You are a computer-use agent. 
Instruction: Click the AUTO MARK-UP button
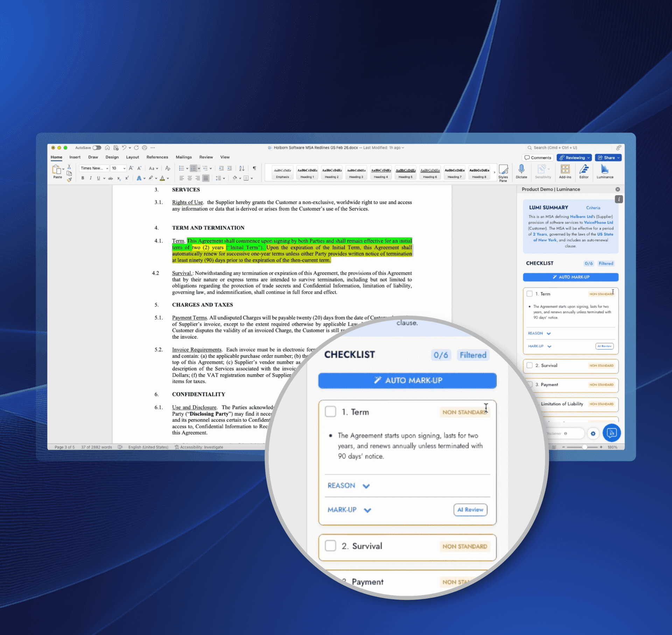(x=407, y=381)
